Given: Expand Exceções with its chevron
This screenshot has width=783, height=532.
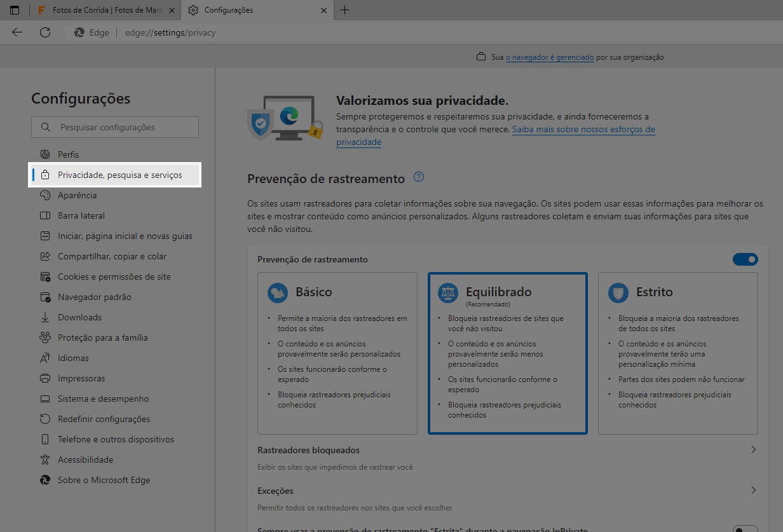Looking at the screenshot, I should coord(753,490).
